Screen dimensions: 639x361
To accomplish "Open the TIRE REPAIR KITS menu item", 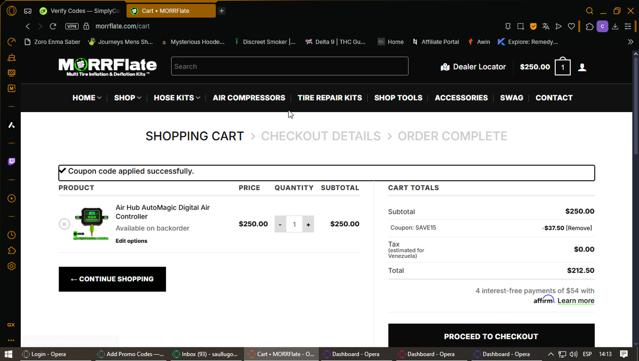I will point(330,98).
